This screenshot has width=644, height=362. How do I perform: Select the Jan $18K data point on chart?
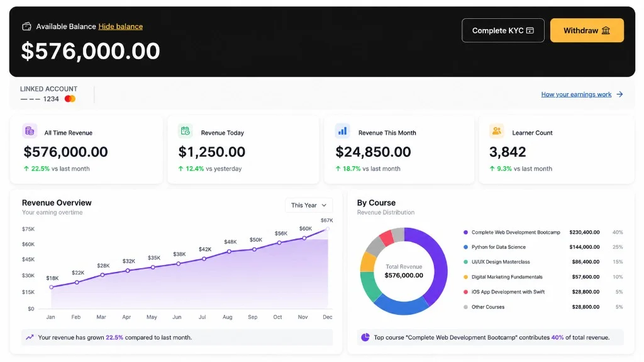pyautogui.click(x=52, y=287)
